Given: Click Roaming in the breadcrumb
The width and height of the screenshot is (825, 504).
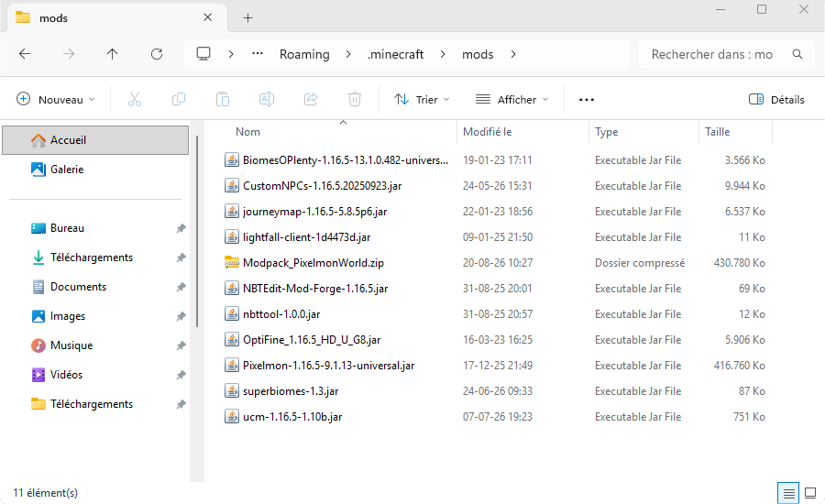Looking at the screenshot, I should (304, 54).
